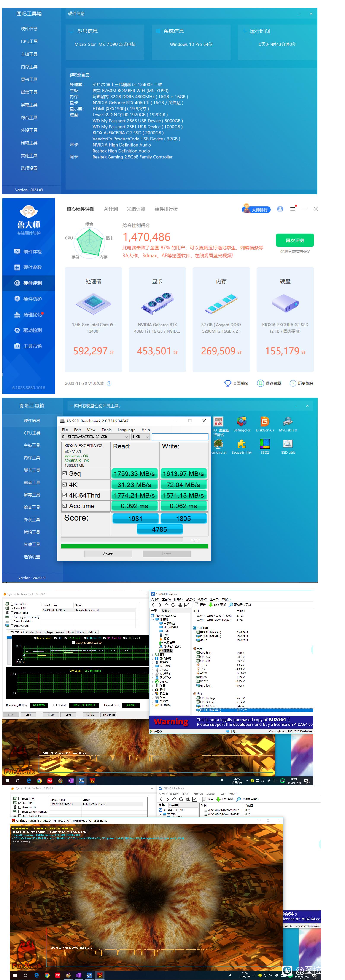
Task: Toggle the KIOXIA-EXCERIA G2 SSD graph checkbox
Action: coord(73,642)
